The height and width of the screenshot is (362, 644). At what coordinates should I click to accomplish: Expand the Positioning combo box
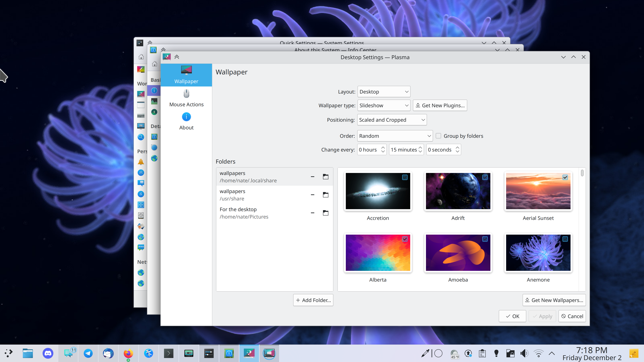[392, 120]
